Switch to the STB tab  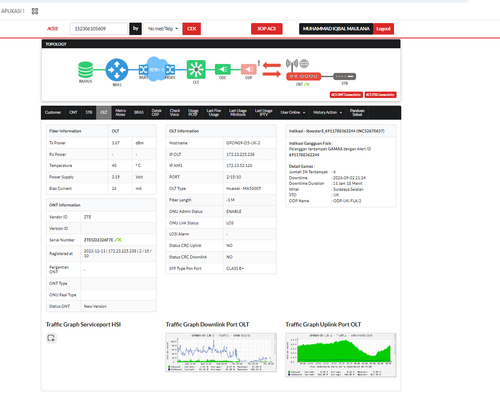pos(89,113)
